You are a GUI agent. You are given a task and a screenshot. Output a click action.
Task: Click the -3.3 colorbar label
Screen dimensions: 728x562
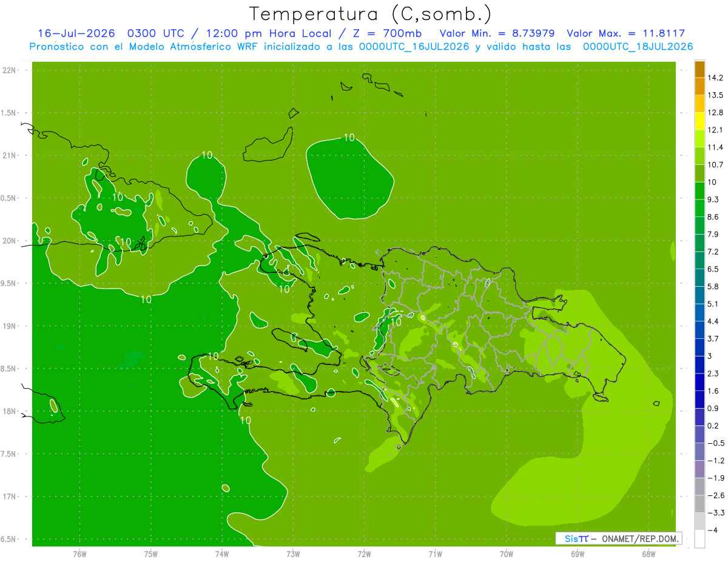(716, 513)
